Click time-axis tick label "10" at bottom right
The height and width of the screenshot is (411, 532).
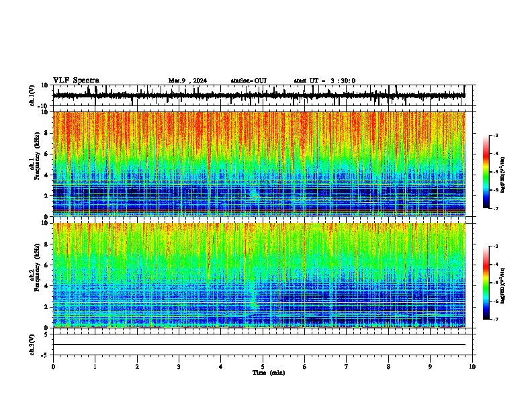[x=472, y=367]
